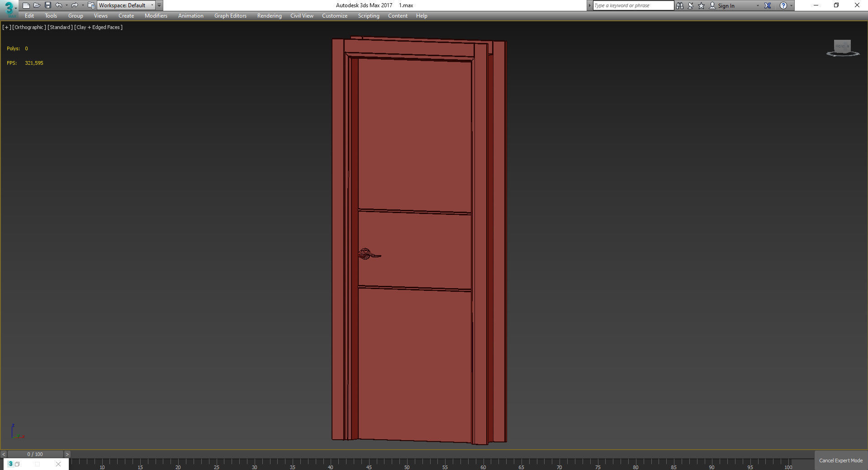This screenshot has width=868, height=470.
Task: Click the small 3ds Max icon in floating bar
Action: pyautogui.click(x=10, y=464)
